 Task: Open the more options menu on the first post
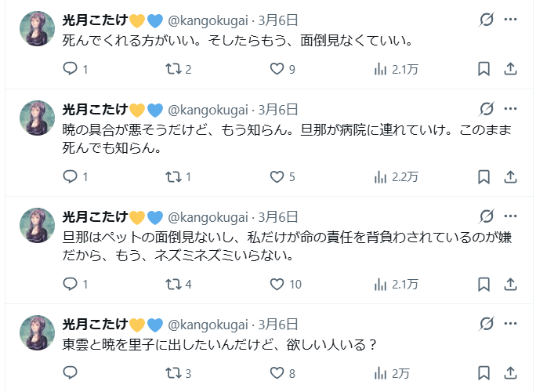click(510, 20)
